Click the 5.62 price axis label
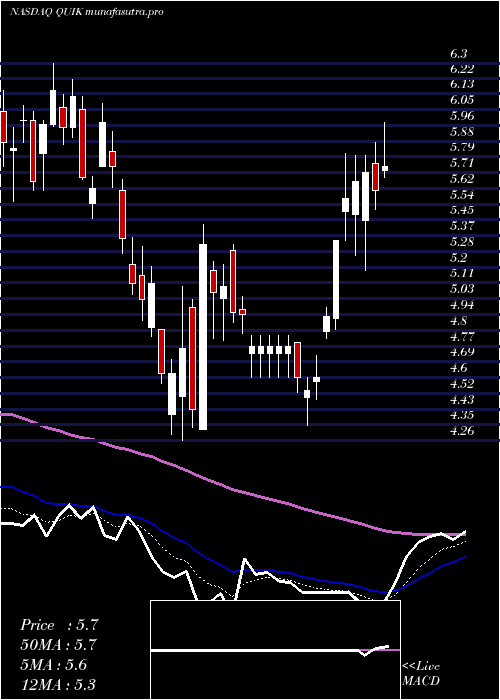 462,179
